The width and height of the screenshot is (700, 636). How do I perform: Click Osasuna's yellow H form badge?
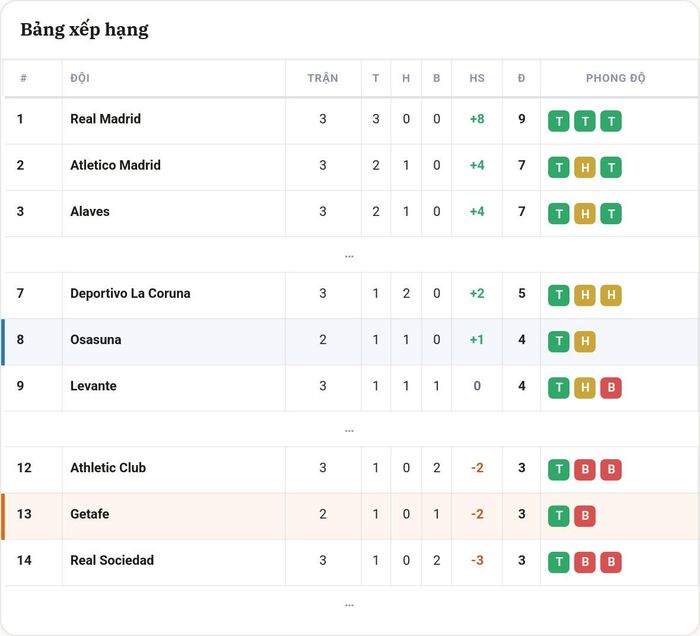(584, 341)
